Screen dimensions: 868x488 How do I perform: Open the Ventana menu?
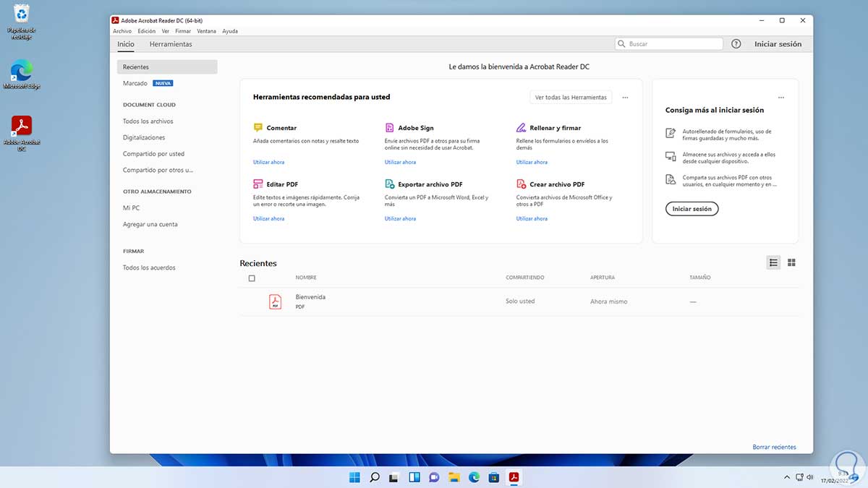(x=206, y=31)
